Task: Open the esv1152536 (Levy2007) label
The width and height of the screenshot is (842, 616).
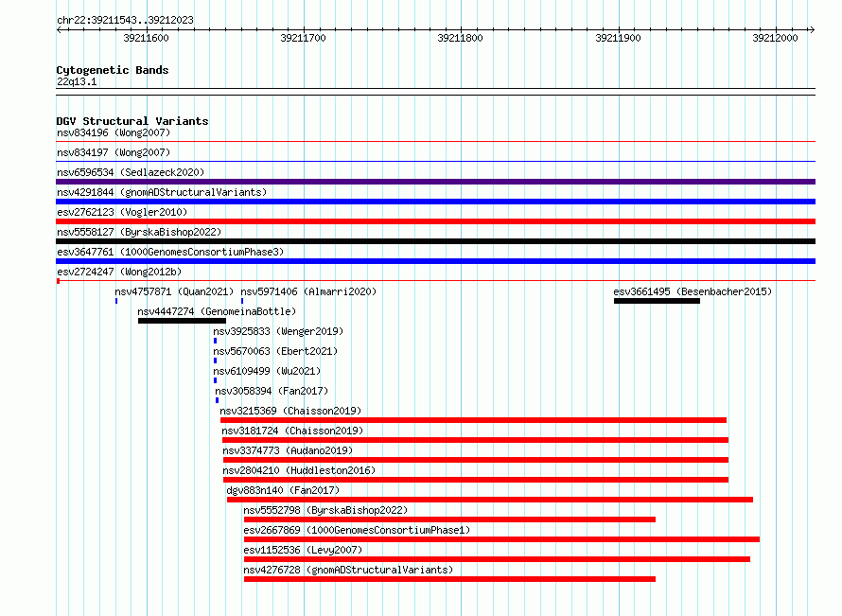Action: coord(303,550)
